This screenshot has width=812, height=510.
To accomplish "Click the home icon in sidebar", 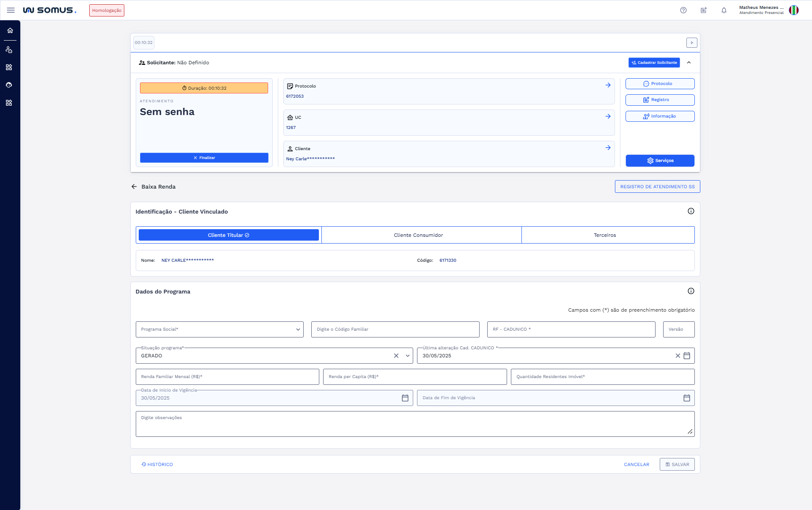I will 10,30.
